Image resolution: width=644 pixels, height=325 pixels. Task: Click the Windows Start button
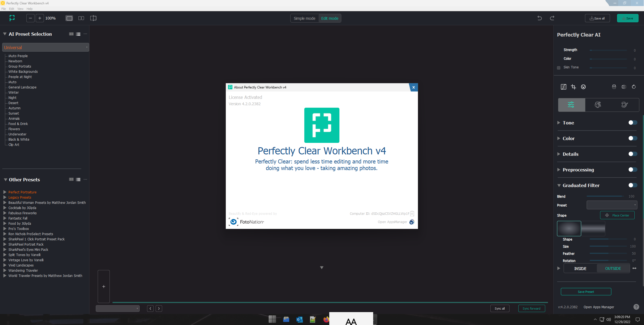[x=272, y=319]
